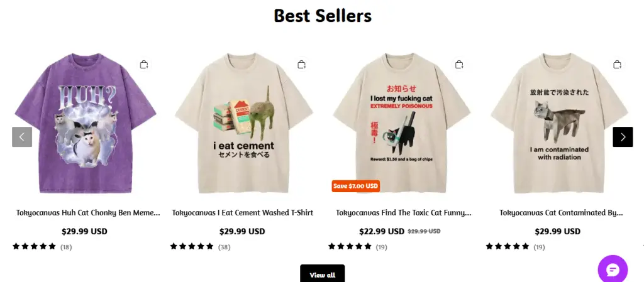Click the $22.99 USD sale price
The height and width of the screenshot is (282, 644).
382,232
